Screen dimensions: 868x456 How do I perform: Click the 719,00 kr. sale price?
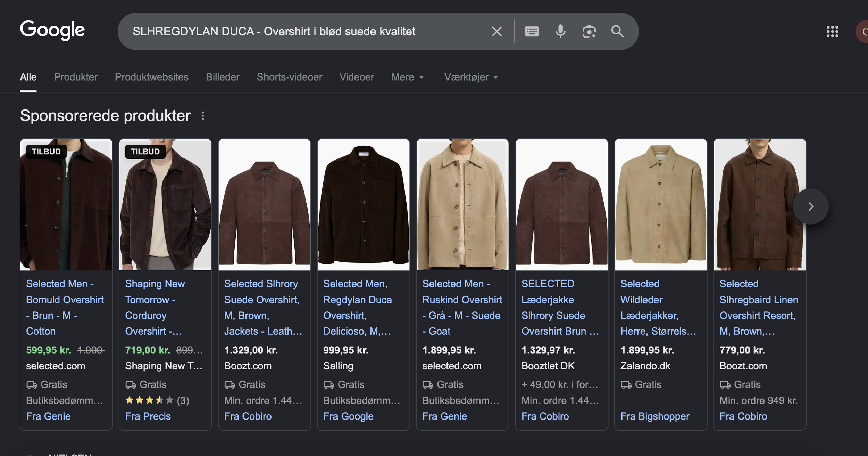tap(148, 350)
